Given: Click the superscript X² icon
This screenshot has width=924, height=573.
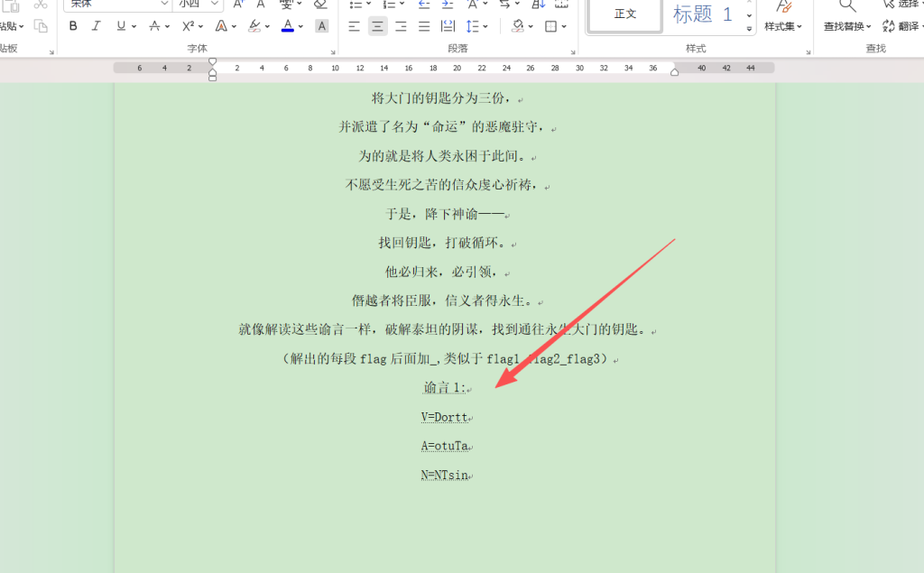Looking at the screenshot, I should click(188, 26).
